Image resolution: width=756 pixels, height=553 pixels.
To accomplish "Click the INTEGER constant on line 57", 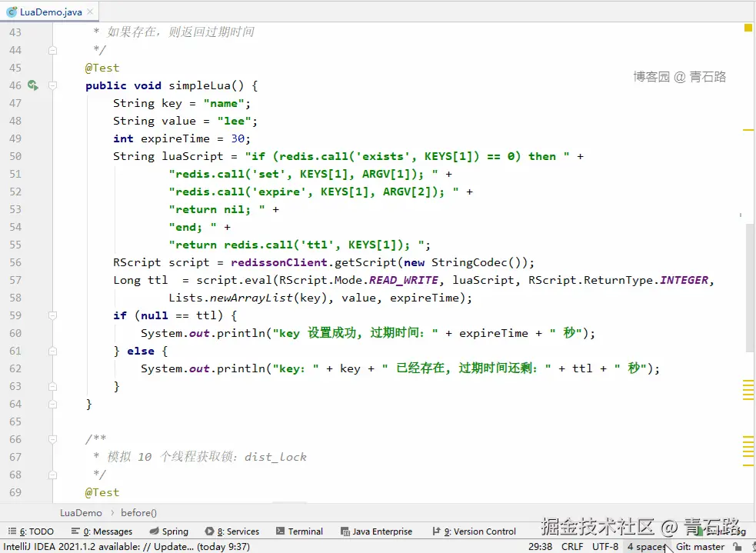I will [x=684, y=280].
